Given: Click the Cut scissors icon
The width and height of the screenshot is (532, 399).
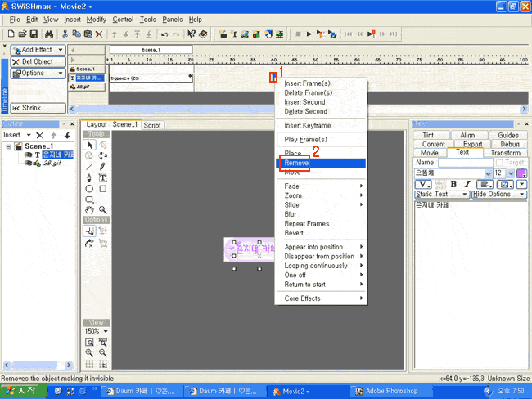Looking at the screenshot, I should pyautogui.click(x=65, y=34).
